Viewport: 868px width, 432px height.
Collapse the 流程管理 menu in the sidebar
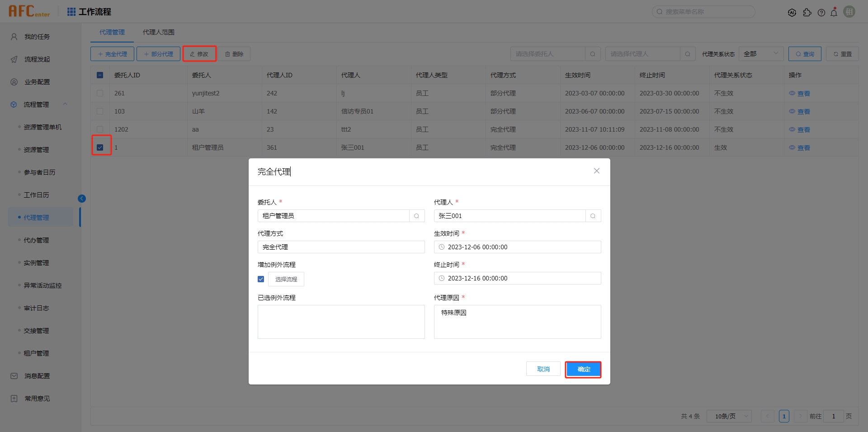65,104
